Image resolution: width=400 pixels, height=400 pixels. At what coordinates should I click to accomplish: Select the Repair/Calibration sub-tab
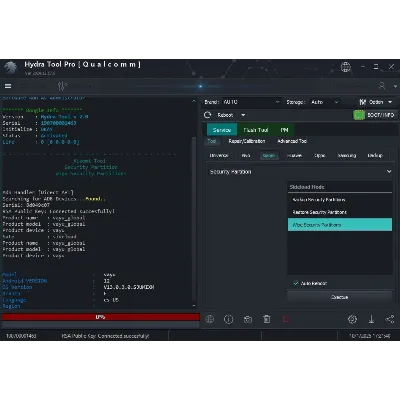[x=247, y=141]
